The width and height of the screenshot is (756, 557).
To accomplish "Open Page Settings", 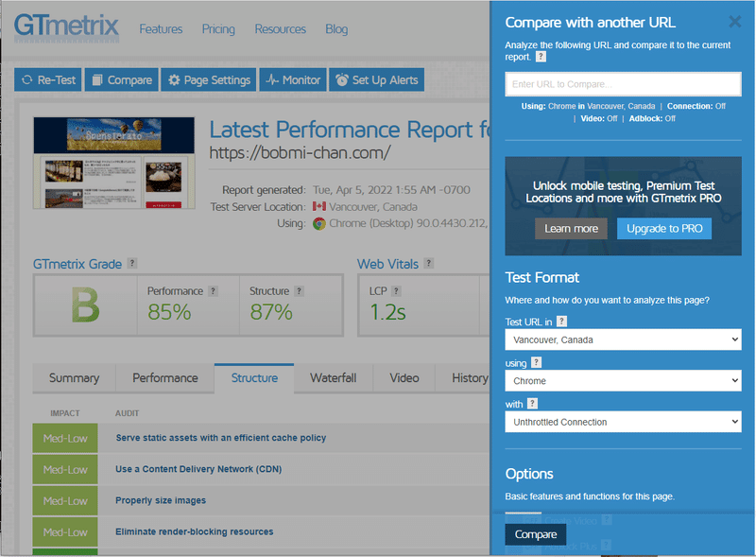I will tap(209, 79).
